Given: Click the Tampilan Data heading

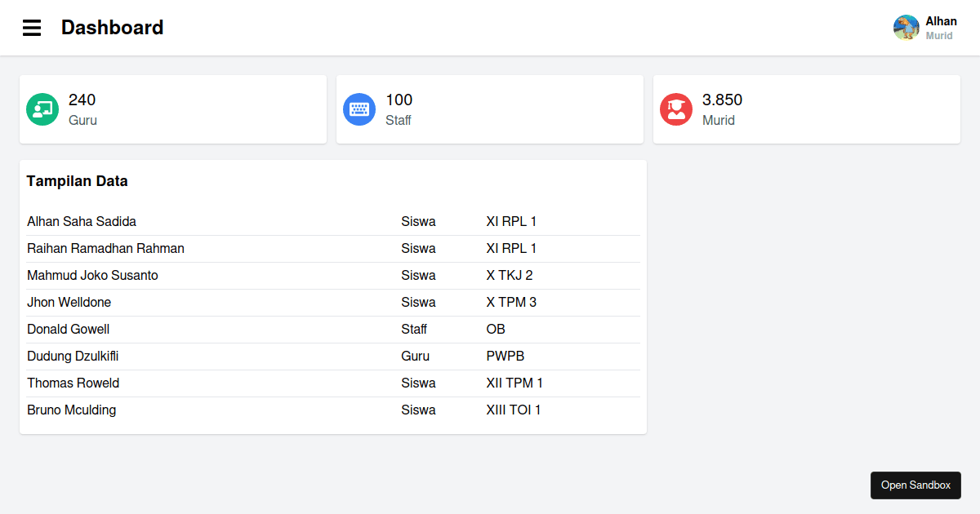Looking at the screenshot, I should pyautogui.click(x=78, y=181).
